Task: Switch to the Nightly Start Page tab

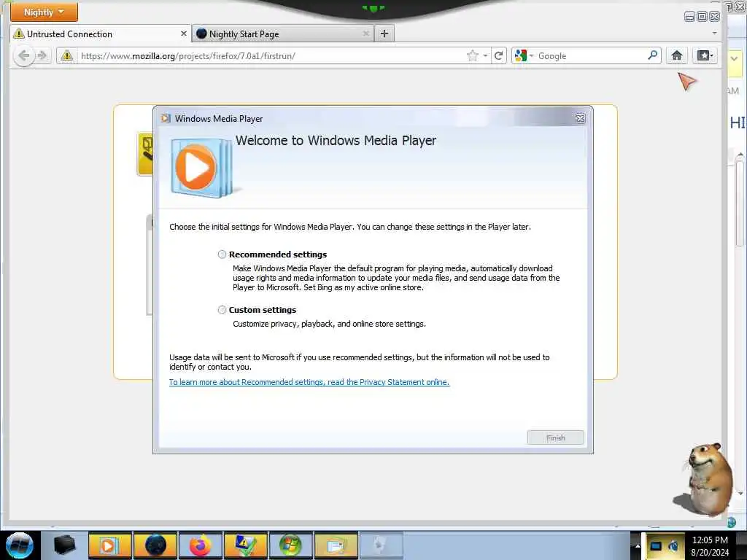Action: click(x=283, y=34)
